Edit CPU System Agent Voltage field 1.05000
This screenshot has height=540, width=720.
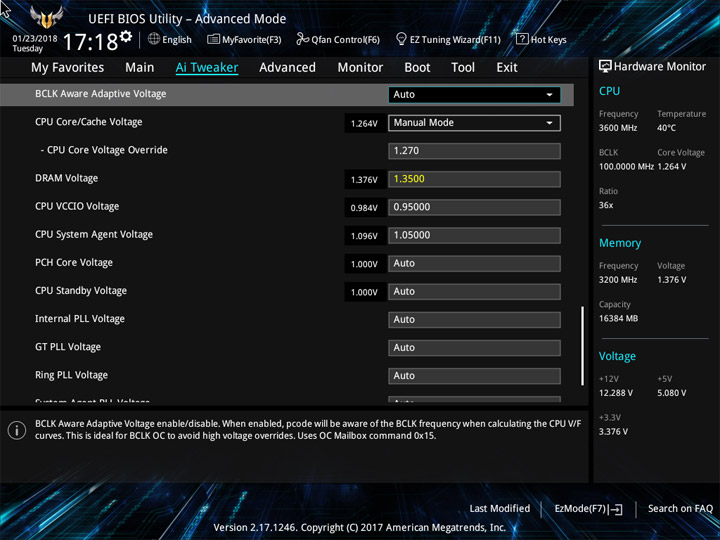[474, 235]
